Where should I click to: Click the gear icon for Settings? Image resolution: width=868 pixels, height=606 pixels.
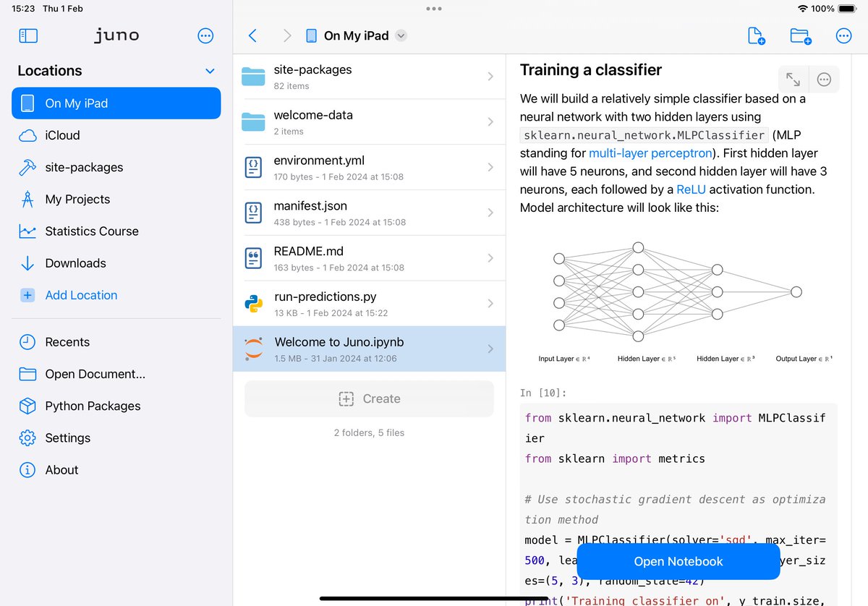[27, 438]
